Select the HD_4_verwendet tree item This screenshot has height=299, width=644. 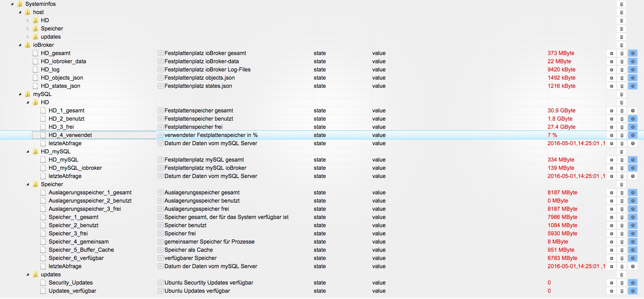(70, 135)
